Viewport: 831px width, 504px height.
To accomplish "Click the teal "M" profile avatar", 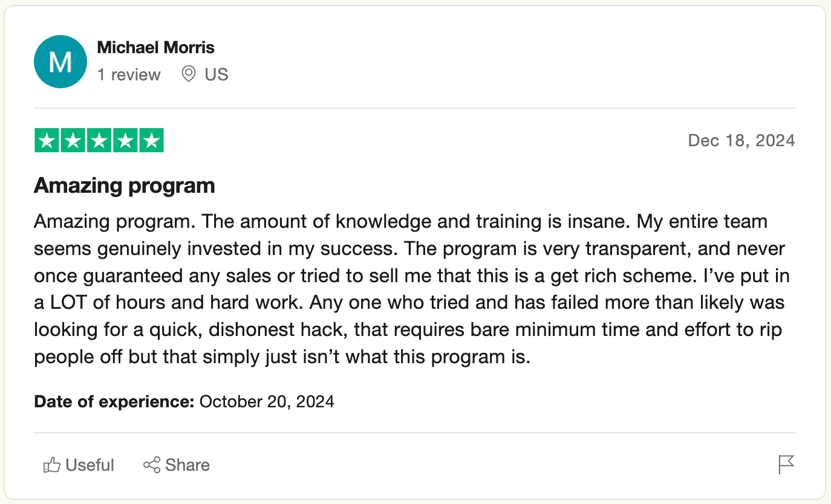I will click(60, 62).
